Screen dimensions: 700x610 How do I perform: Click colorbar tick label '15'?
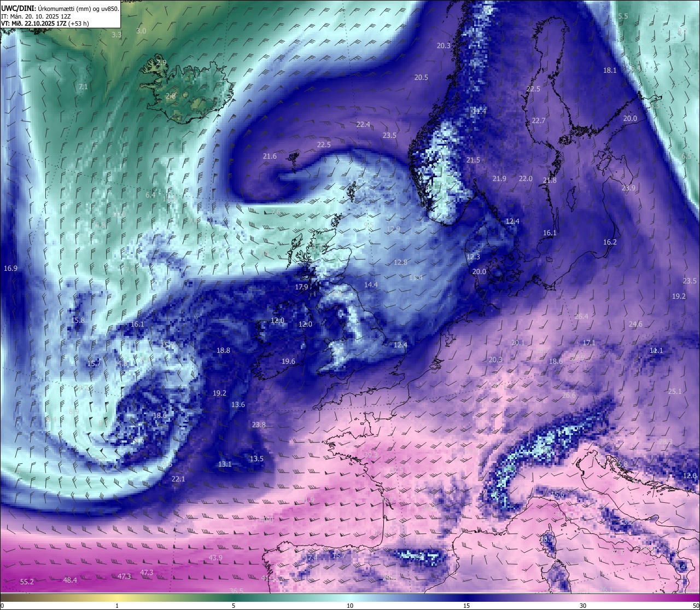click(466, 606)
